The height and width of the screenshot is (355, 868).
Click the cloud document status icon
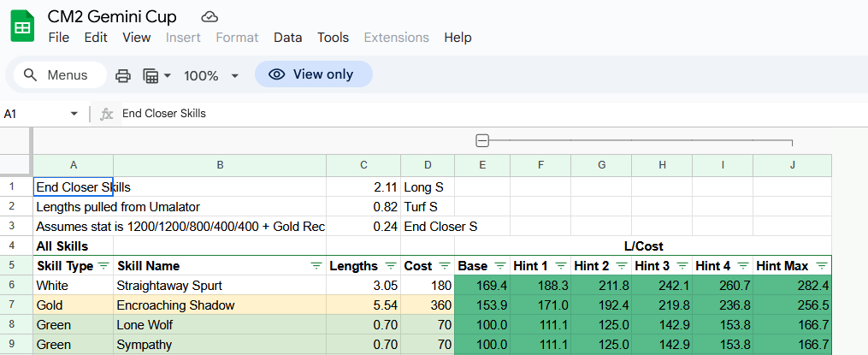209,16
